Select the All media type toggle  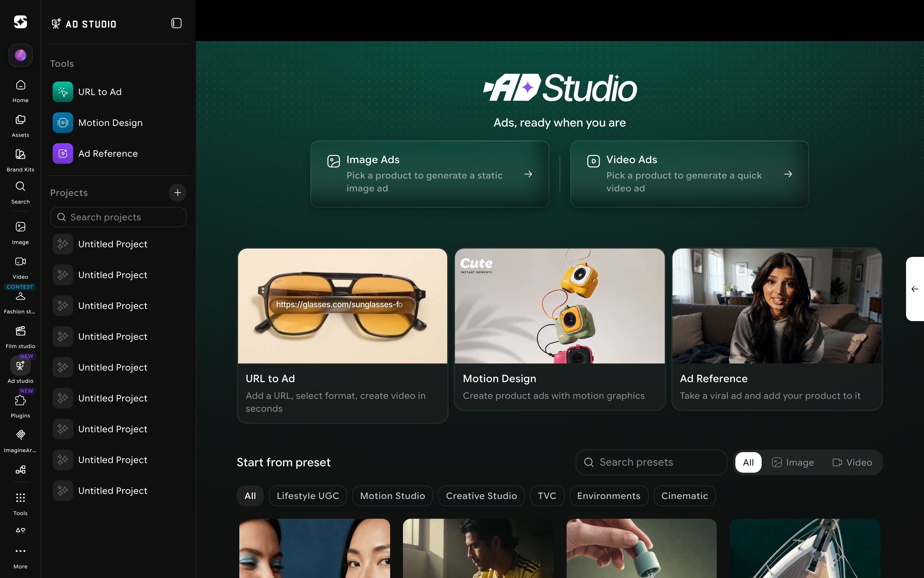click(x=748, y=462)
